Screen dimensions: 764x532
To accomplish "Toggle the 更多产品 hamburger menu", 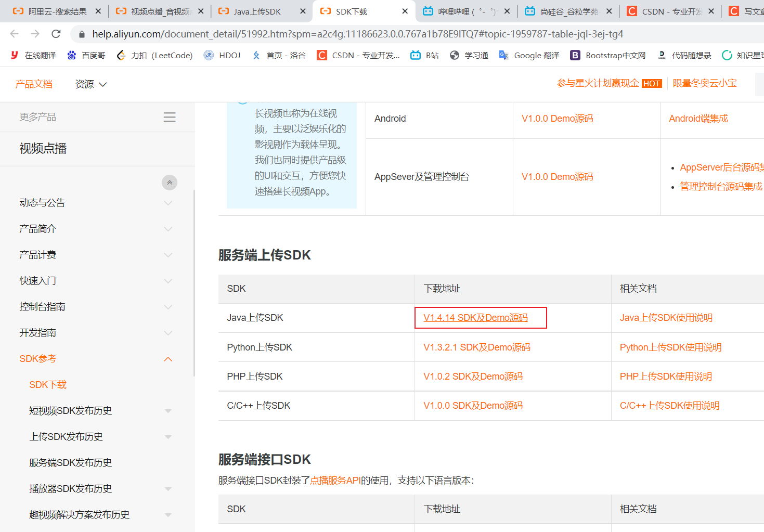I will 170,117.
